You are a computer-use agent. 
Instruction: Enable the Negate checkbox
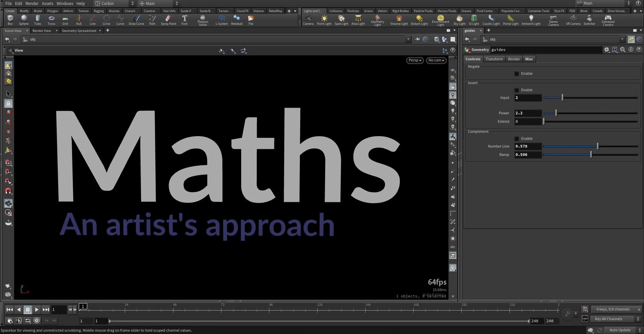click(x=517, y=74)
